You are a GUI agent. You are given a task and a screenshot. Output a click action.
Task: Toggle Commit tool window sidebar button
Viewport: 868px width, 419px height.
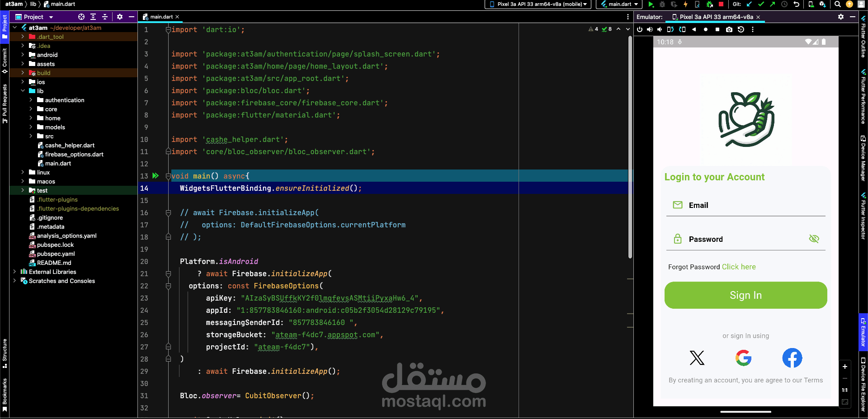tap(5, 61)
